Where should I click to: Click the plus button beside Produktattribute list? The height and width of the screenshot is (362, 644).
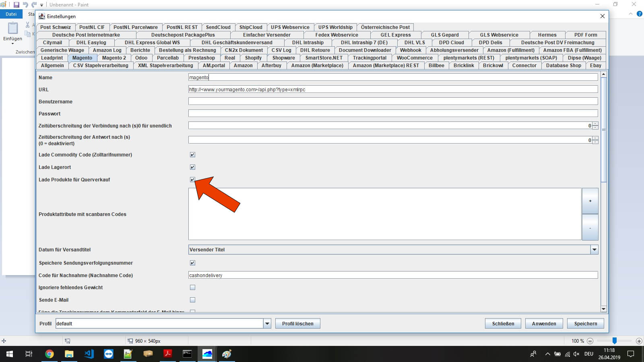click(x=590, y=201)
